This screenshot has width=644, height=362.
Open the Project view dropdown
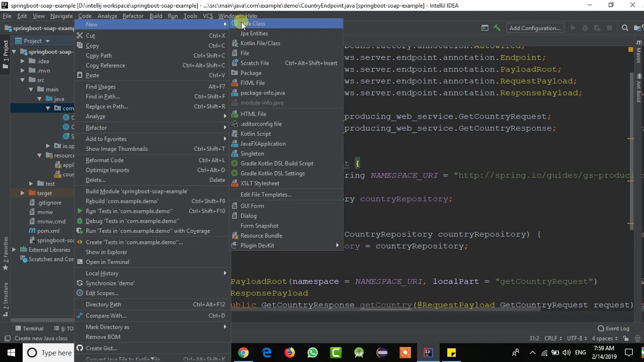pyautogui.click(x=48, y=41)
